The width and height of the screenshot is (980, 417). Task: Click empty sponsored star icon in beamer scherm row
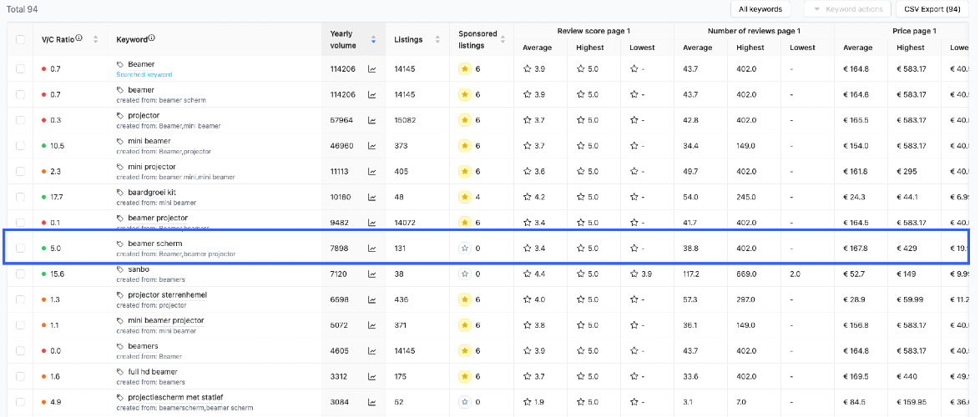[464, 248]
